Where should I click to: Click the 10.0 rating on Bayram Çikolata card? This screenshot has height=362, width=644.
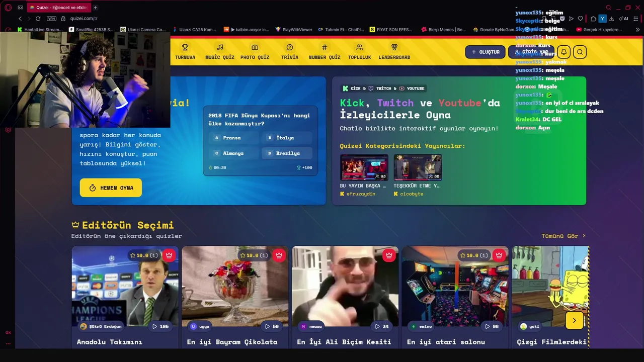coord(255,255)
